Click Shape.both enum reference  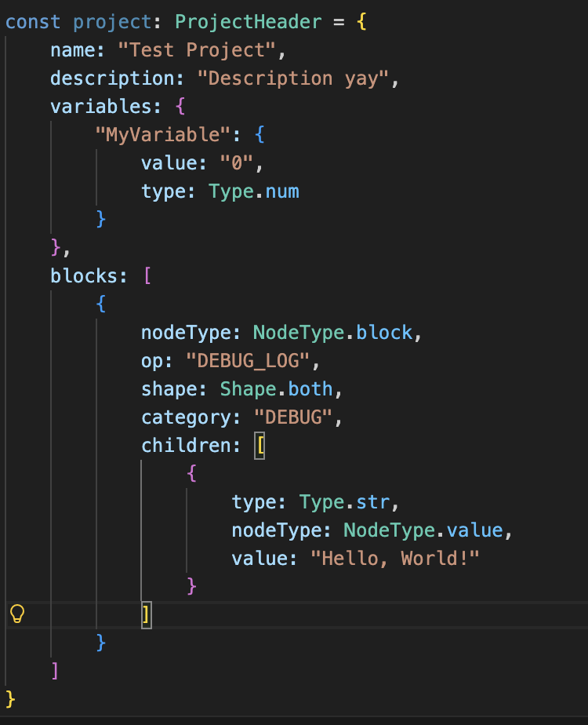(276, 389)
